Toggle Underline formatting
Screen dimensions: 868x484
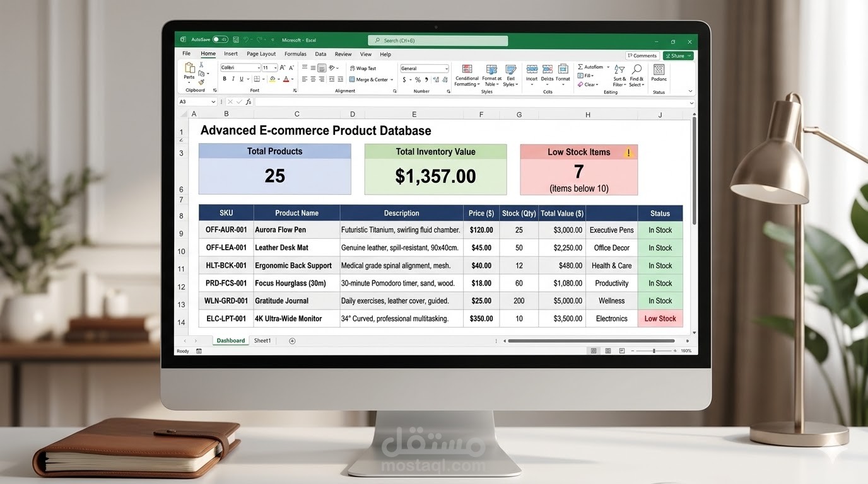[x=242, y=79]
